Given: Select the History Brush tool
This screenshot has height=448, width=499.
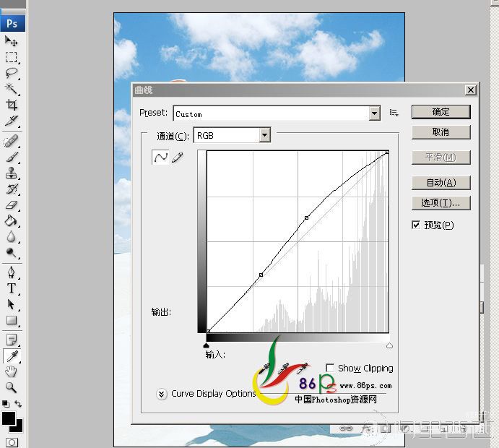Looking at the screenshot, I should coord(11,189).
